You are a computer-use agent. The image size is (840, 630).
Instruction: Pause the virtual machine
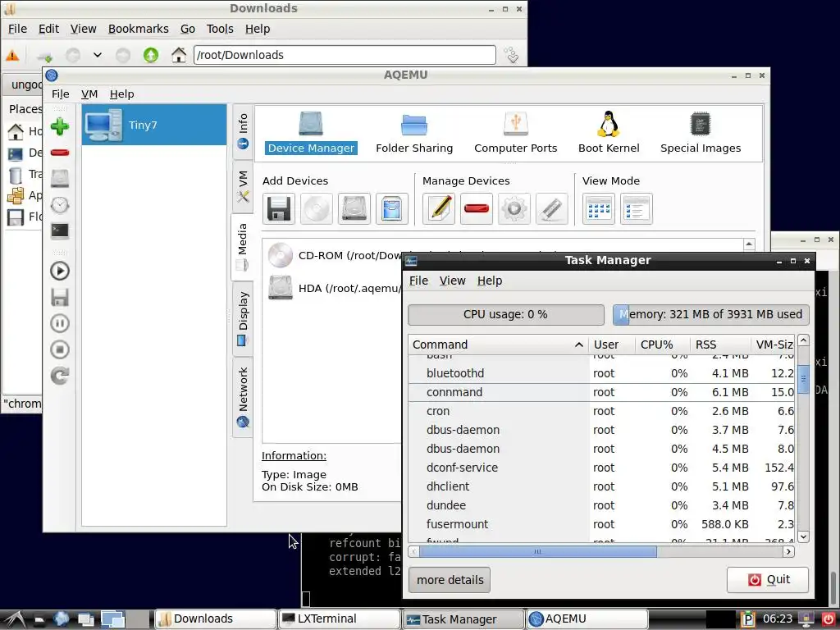pos(59,323)
